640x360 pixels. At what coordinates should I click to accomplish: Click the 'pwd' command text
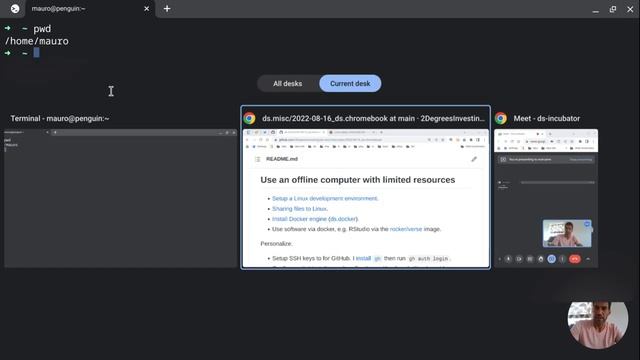(x=42, y=29)
